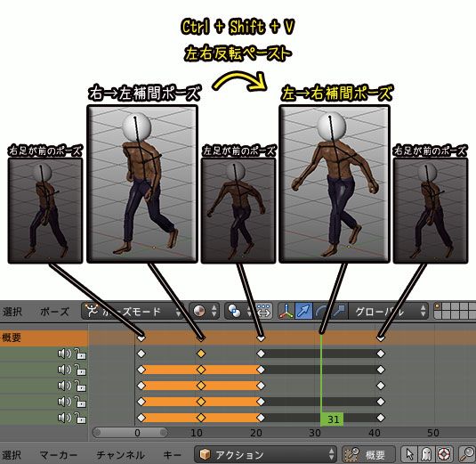Toggle the 3D manipulator axis icon
476x464 pixels.
tap(286, 311)
